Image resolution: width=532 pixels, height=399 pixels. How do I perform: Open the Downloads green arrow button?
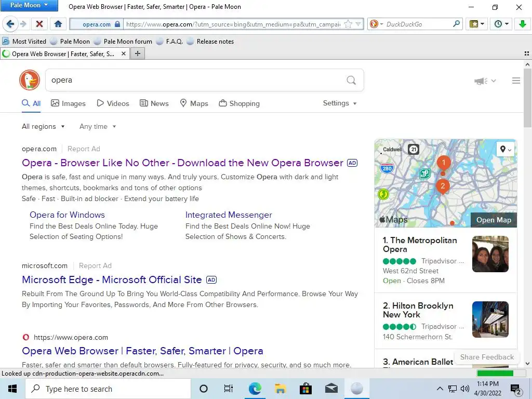(x=523, y=24)
